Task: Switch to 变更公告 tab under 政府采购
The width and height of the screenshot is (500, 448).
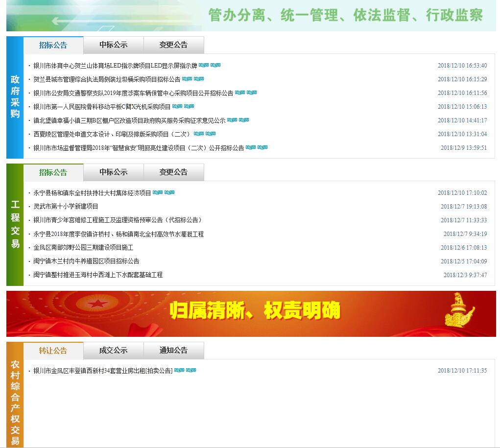Action: 173,45
